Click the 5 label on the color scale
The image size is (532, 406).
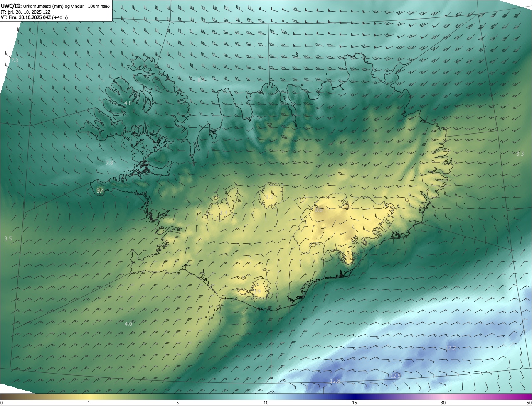click(177, 403)
